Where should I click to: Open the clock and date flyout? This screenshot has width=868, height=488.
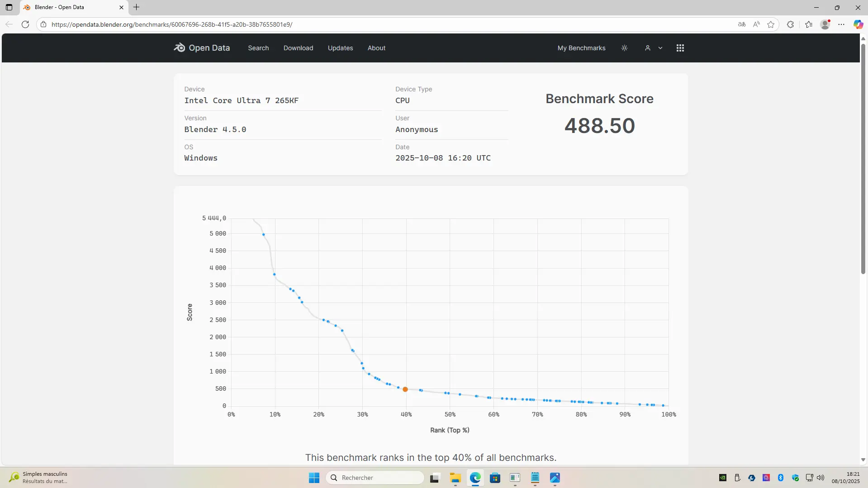[845, 478]
